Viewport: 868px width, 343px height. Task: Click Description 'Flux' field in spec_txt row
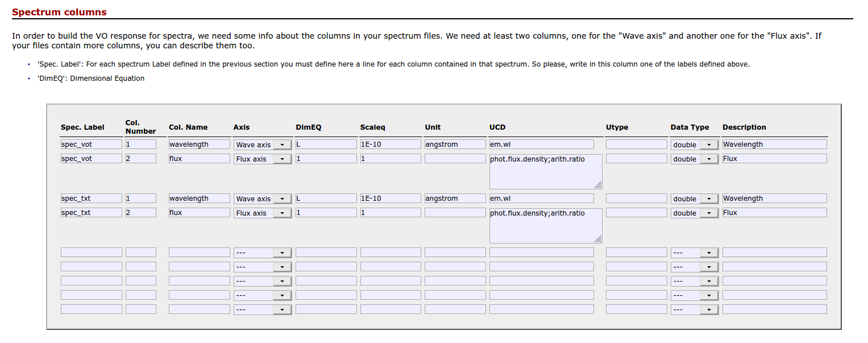[775, 213]
